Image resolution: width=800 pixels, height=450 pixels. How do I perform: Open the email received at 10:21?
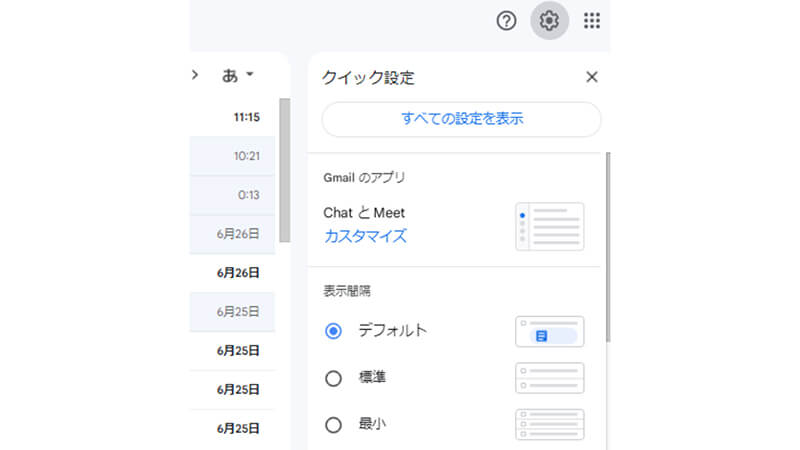[235, 156]
